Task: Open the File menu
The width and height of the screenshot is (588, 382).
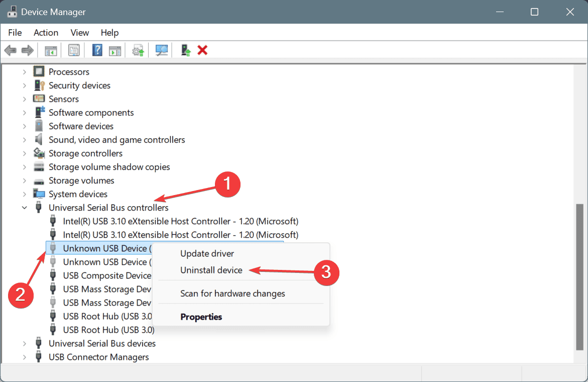Action: pos(15,33)
